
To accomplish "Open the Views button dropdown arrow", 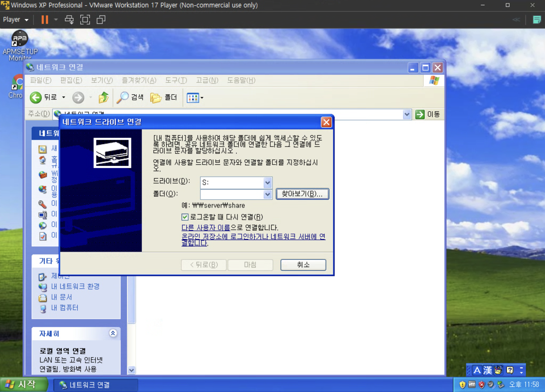I will (x=202, y=98).
